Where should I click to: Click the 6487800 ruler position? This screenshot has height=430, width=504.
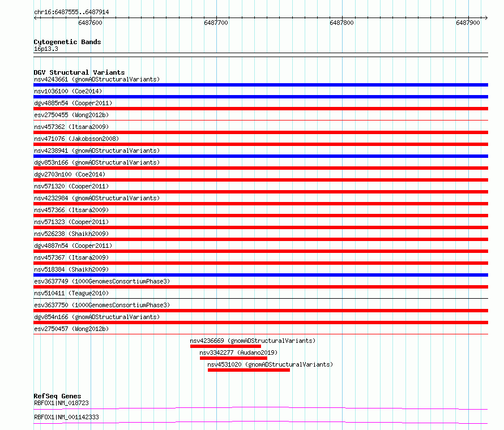tap(341, 23)
